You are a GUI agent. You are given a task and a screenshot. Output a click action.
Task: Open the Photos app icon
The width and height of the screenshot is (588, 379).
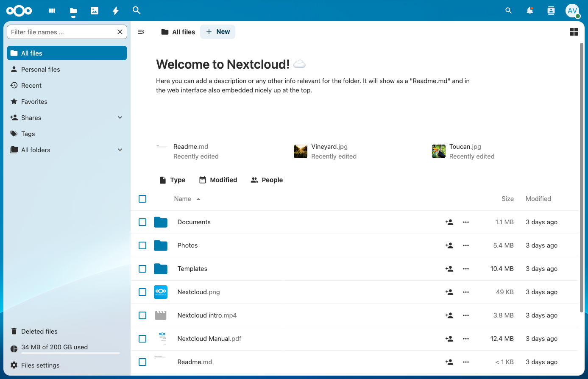(x=95, y=11)
